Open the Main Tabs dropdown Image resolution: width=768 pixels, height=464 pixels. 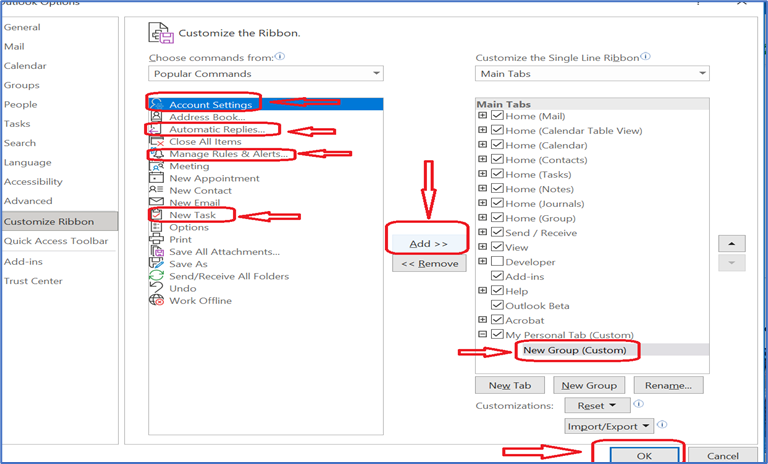point(592,73)
